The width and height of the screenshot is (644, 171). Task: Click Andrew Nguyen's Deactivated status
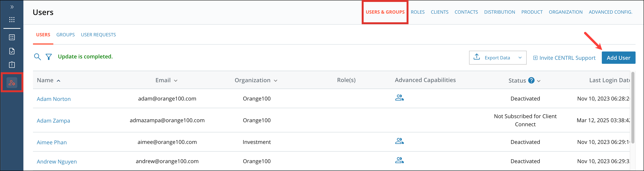(525, 161)
